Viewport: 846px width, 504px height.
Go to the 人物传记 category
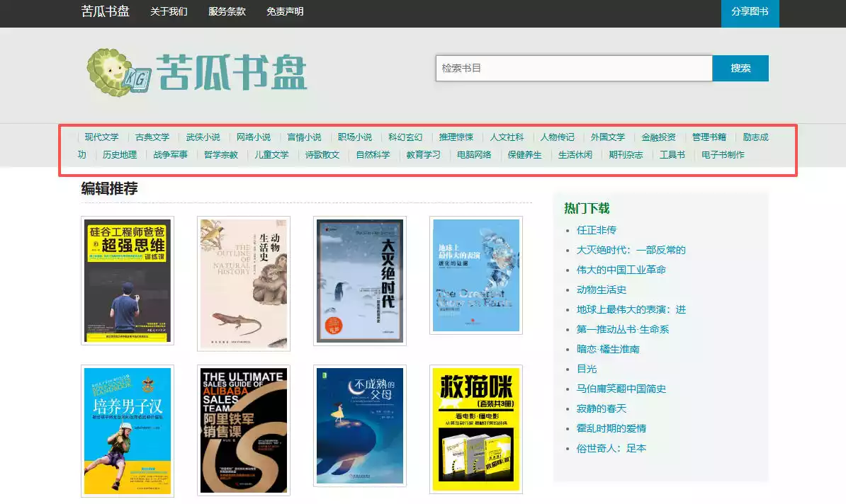(x=558, y=137)
